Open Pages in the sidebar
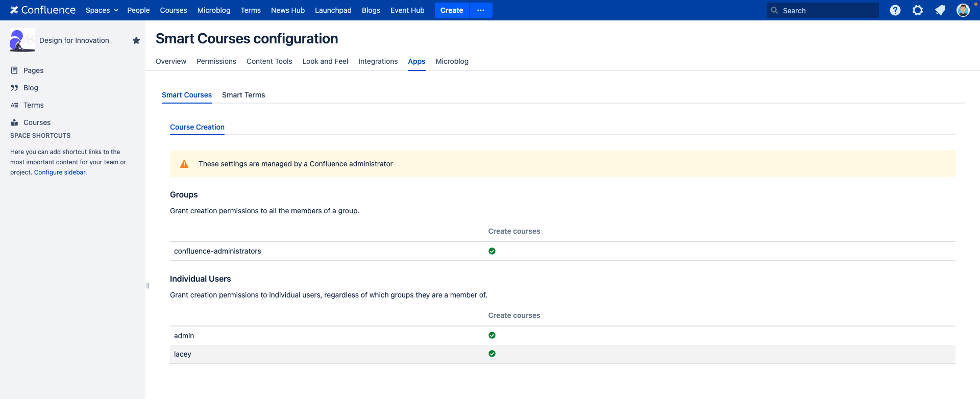Image resolution: width=980 pixels, height=399 pixels. point(34,70)
